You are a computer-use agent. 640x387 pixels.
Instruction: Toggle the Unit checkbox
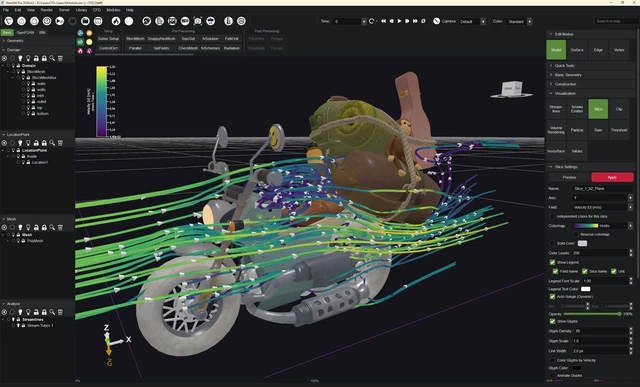click(613, 271)
